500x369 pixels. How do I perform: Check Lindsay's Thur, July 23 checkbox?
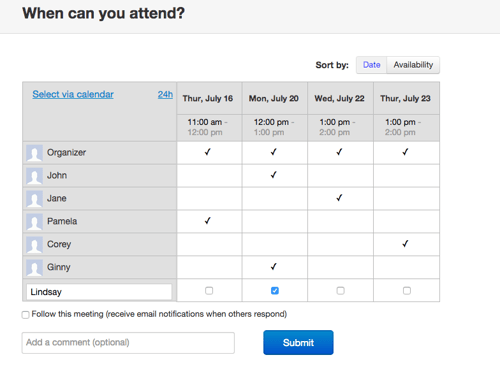point(407,291)
